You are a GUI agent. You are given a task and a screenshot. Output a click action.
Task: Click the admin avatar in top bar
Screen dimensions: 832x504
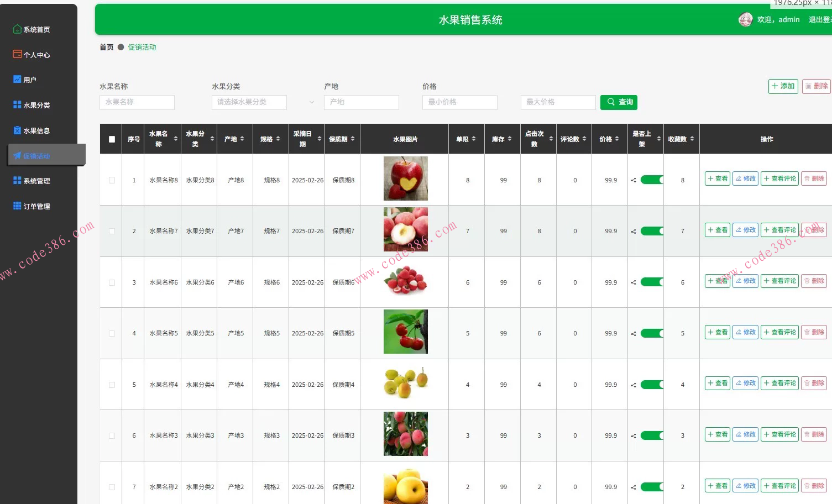(746, 19)
